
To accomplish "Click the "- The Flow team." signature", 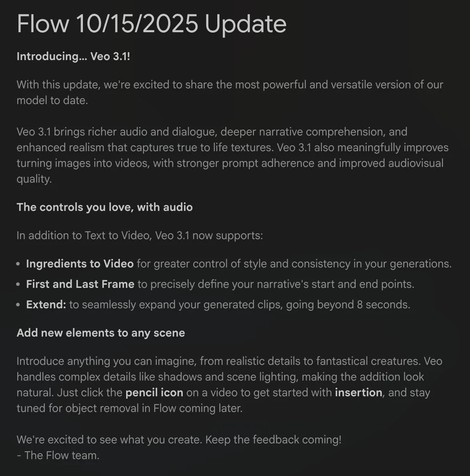I will pyautogui.click(x=58, y=455).
